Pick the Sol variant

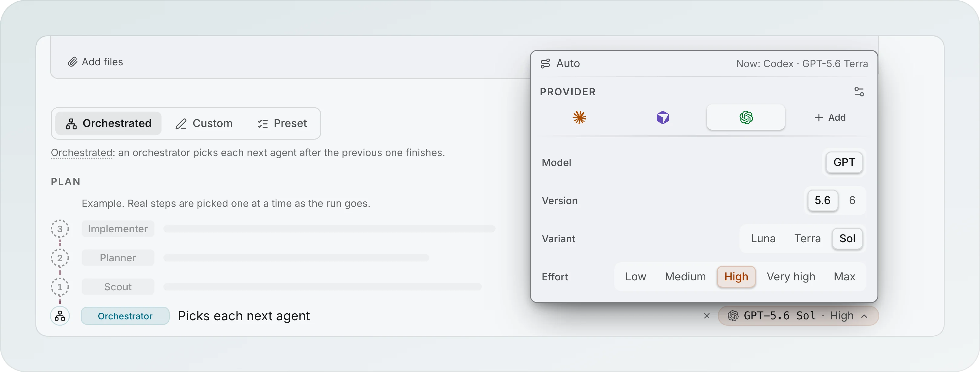point(847,239)
